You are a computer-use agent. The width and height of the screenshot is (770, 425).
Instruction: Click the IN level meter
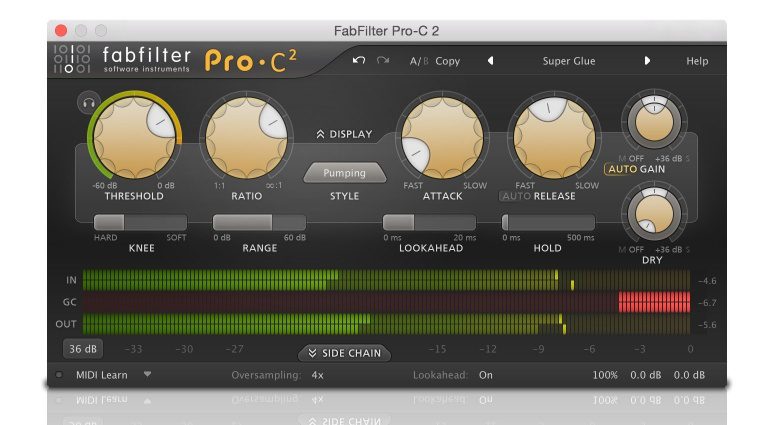pos(386,280)
